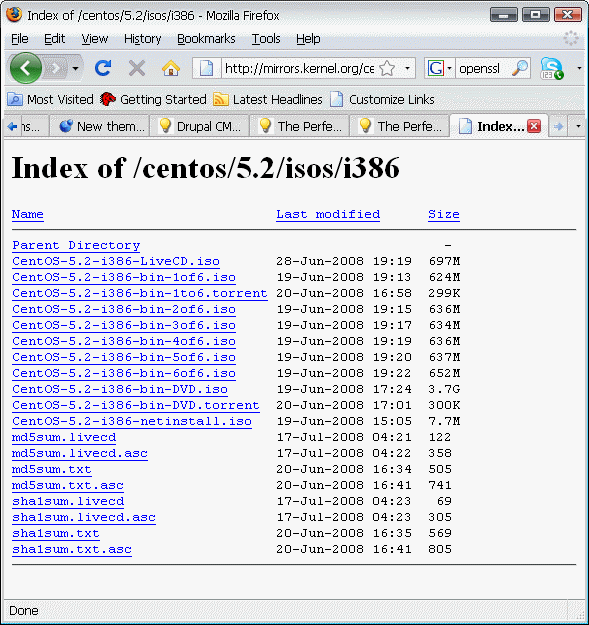Go to the Home page via house icon
589x625 pixels.
171,68
